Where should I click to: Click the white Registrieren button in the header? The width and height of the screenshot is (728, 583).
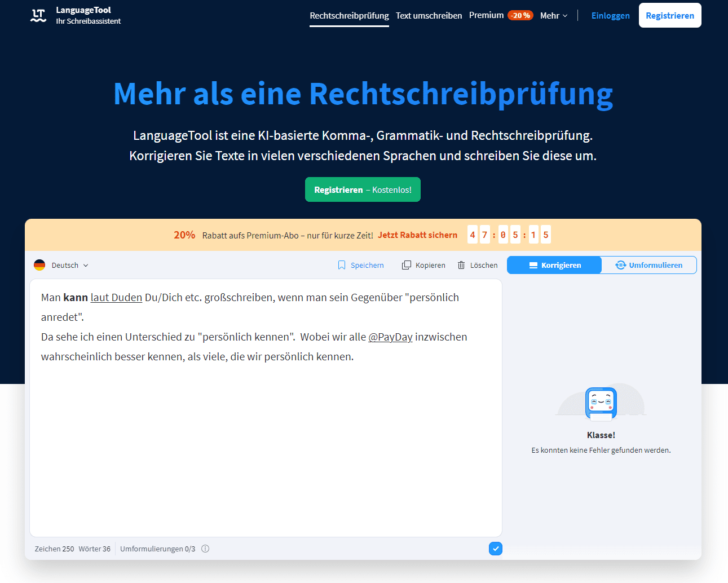[670, 15]
